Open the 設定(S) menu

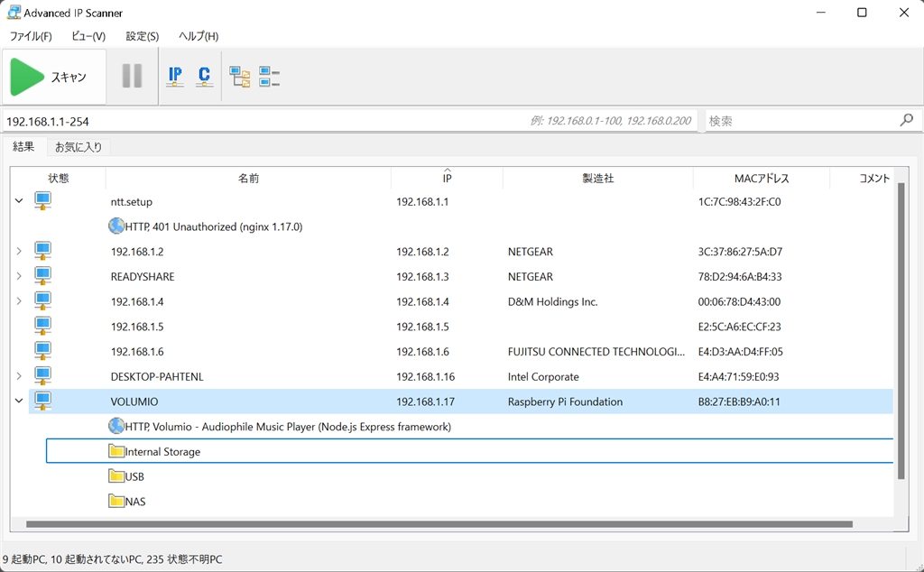[x=142, y=36]
